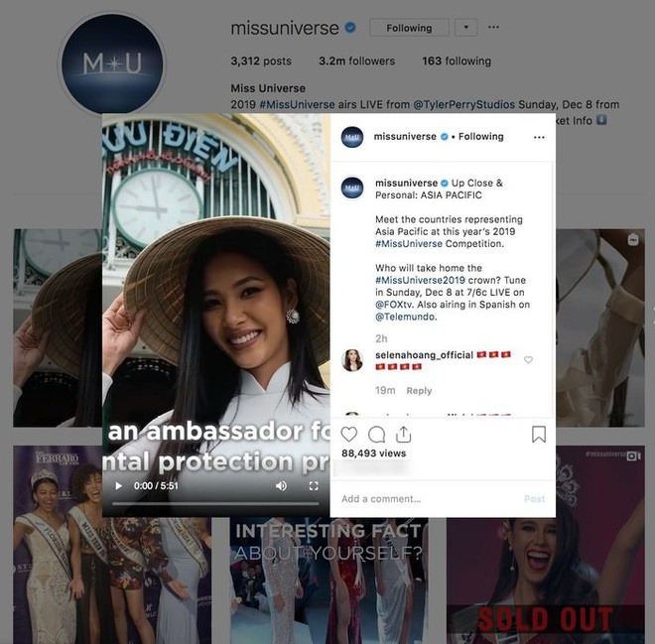The height and width of the screenshot is (644, 655).
Task: Reply to selenahoang_official's comment
Action: pos(419,391)
